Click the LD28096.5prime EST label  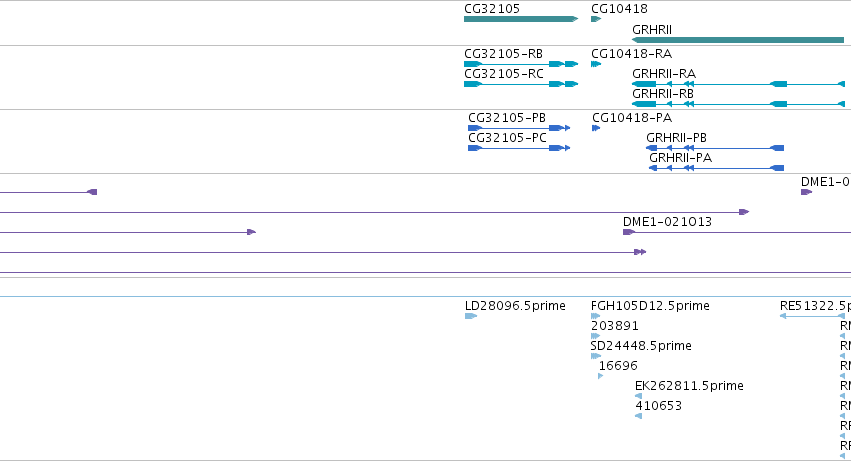coord(515,306)
